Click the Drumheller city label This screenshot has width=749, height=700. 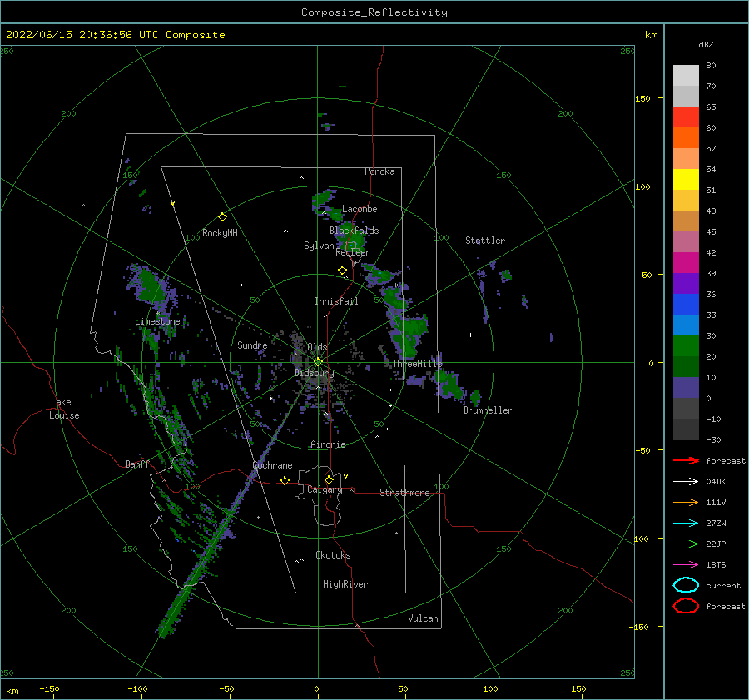pyautogui.click(x=488, y=410)
